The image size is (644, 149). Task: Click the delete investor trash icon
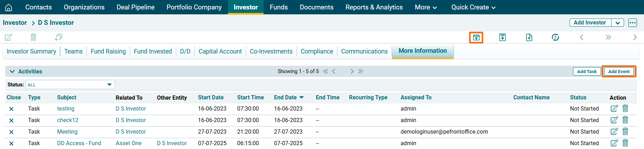click(33, 37)
